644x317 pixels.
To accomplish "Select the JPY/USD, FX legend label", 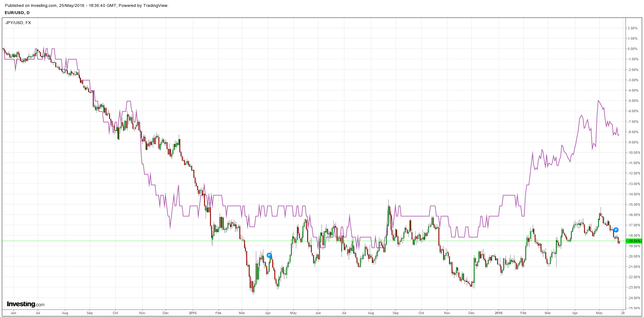I will click(18, 23).
